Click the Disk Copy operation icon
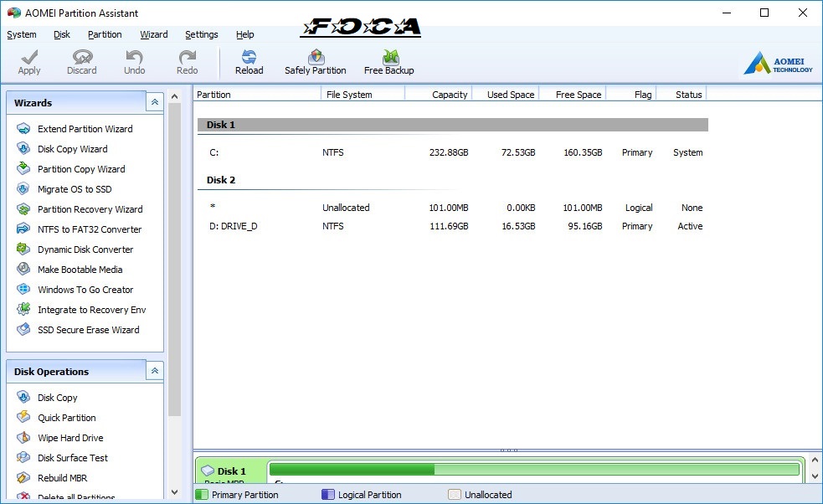 (23, 398)
